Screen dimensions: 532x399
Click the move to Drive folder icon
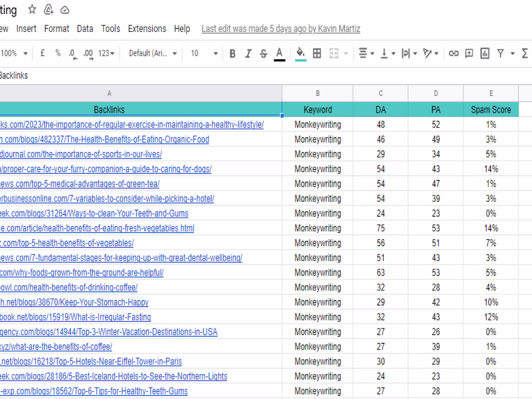pyautogui.click(x=49, y=10)
